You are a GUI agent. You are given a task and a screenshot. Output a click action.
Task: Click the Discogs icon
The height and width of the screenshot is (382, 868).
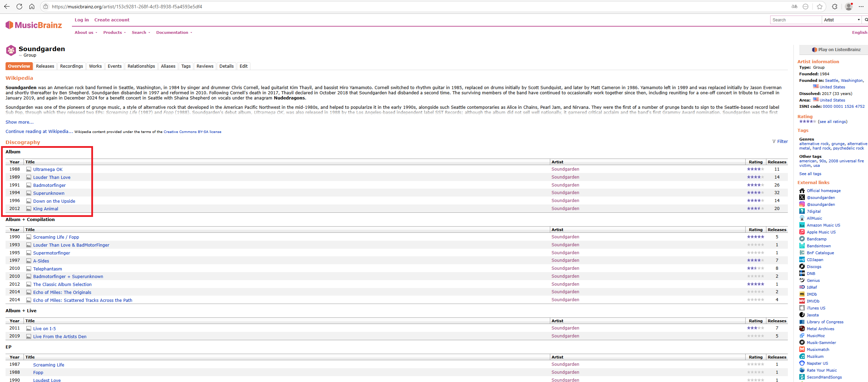(802, 267)
